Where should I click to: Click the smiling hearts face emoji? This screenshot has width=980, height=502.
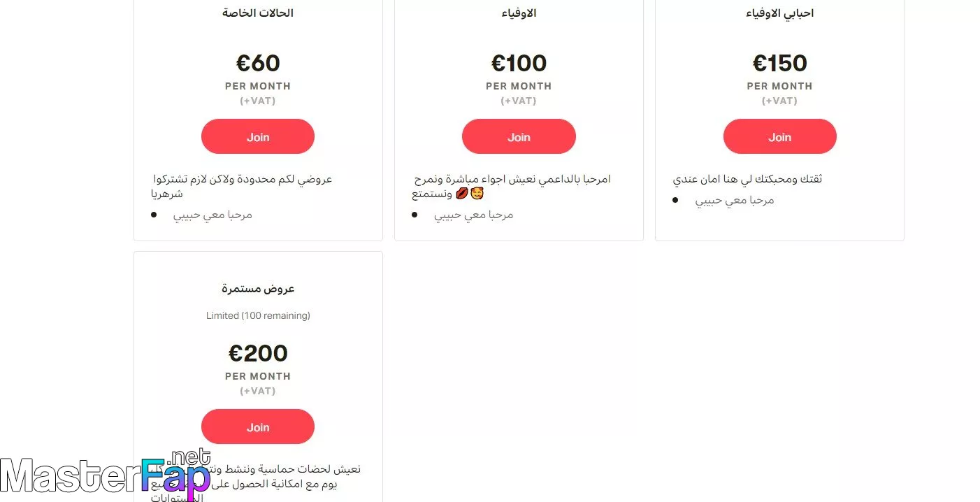[x=477, y=193]
